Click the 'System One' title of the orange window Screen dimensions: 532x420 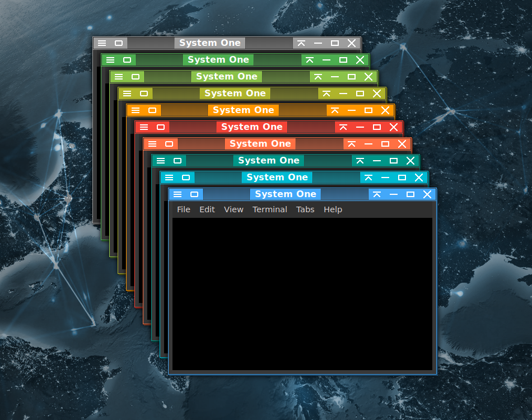[x=243, y=110]
